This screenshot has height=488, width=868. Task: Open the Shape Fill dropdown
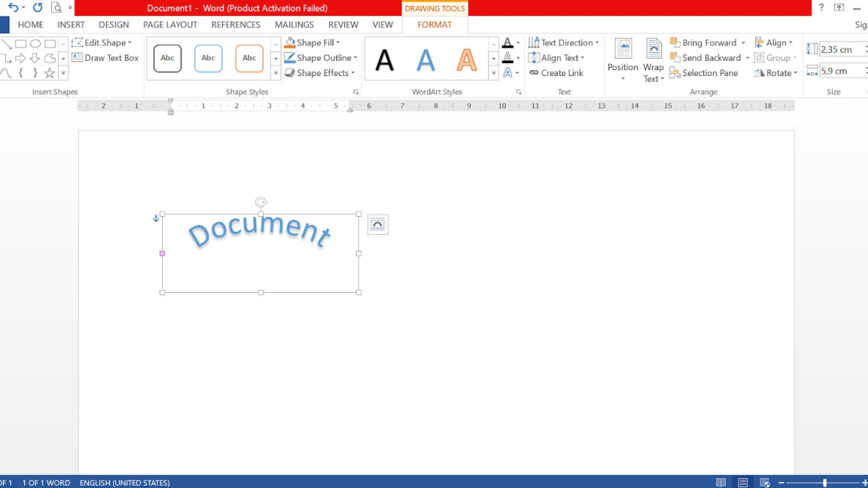pyautogui.click(x=312, y=43)
